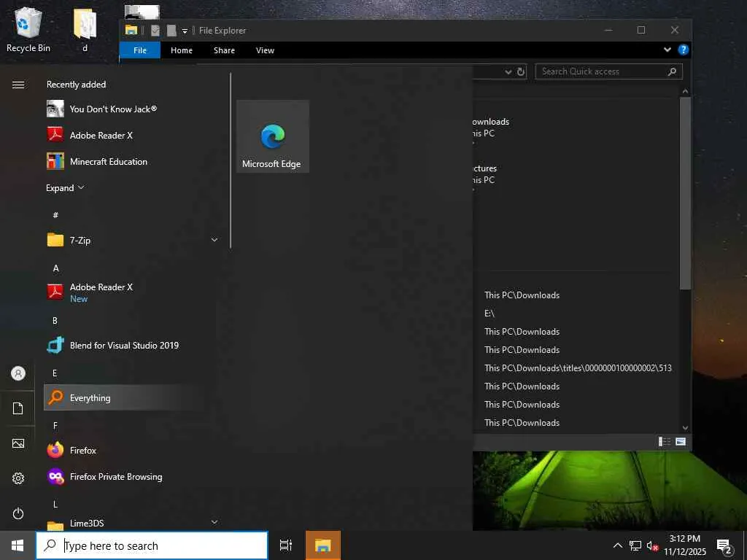Click the Windows Start button
747x560 pixels.
click(18, 545)
